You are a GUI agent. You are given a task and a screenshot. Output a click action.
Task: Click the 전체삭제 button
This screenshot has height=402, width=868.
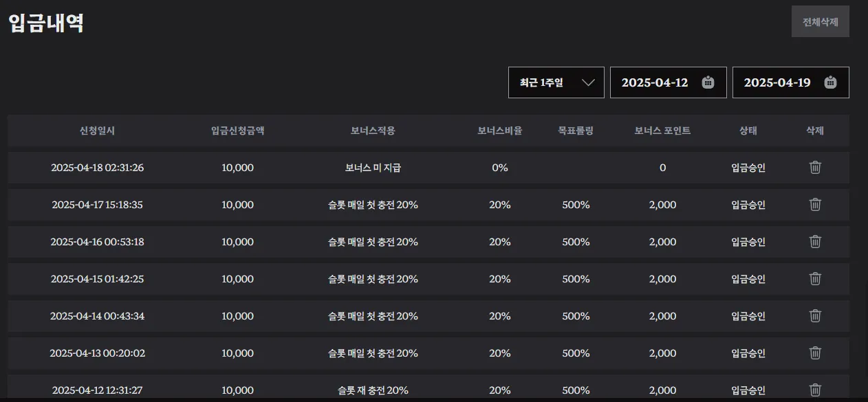coord(821,21)
